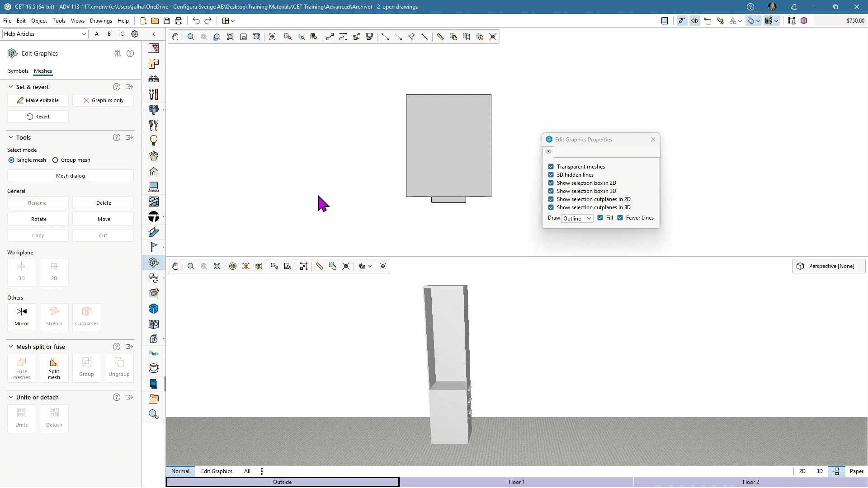
Task: Open the Drawings menu
Action: point(101,21)
